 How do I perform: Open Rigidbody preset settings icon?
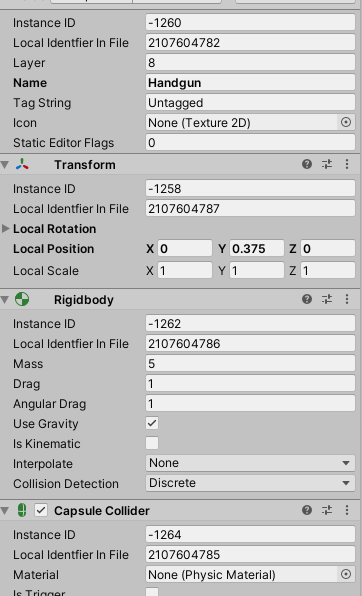(327, 299)
